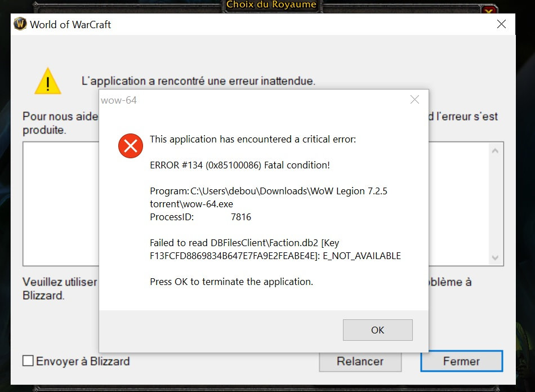
Task: Click the ERROR #134 Fatal condition line
Action: tap(240, 165)
